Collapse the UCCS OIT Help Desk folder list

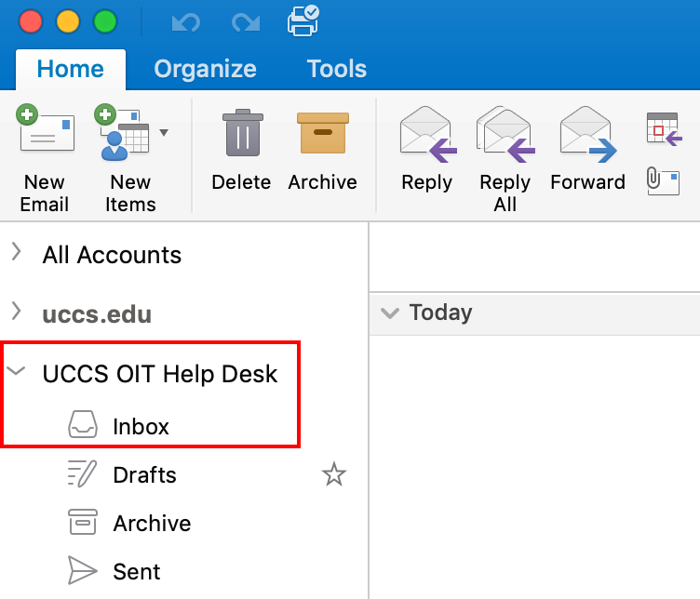pyautogui.click(x=16, y=370)
